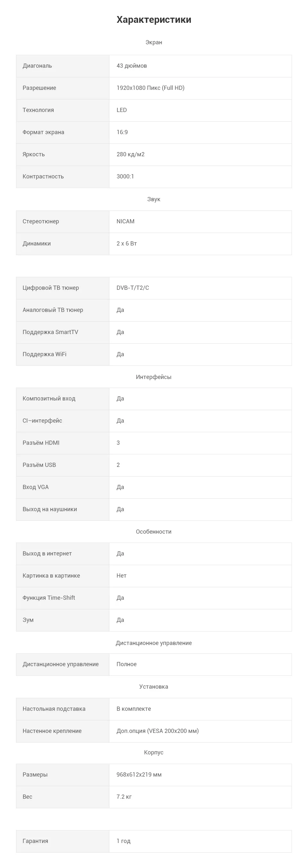This screenshot has width=308, height=868.
Task: Select the Дистанционное управление Полное value
Action: [x=126, y=665]
